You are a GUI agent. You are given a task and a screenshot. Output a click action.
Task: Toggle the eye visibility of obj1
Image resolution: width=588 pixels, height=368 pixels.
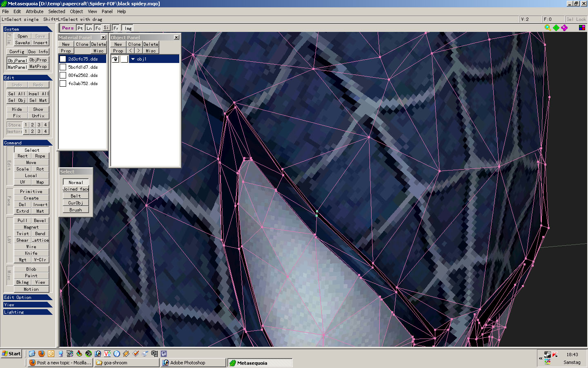point(116,59)
